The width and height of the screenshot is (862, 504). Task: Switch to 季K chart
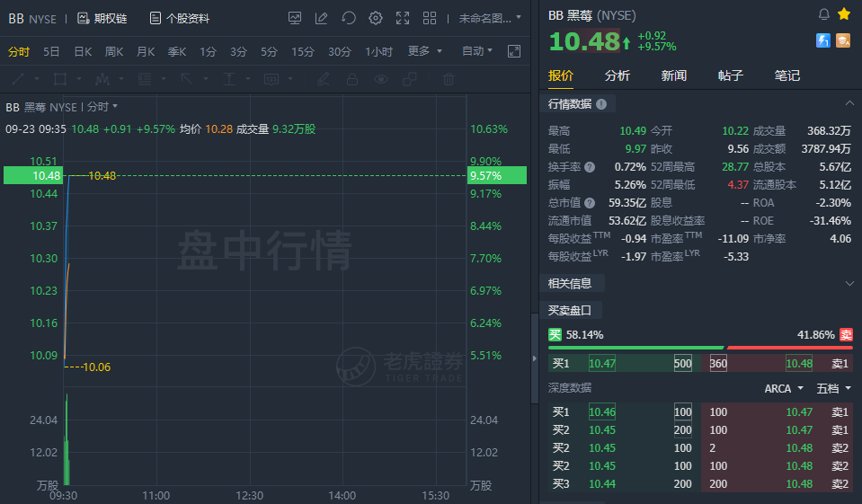pyautogui.click(x=176, y=52)
